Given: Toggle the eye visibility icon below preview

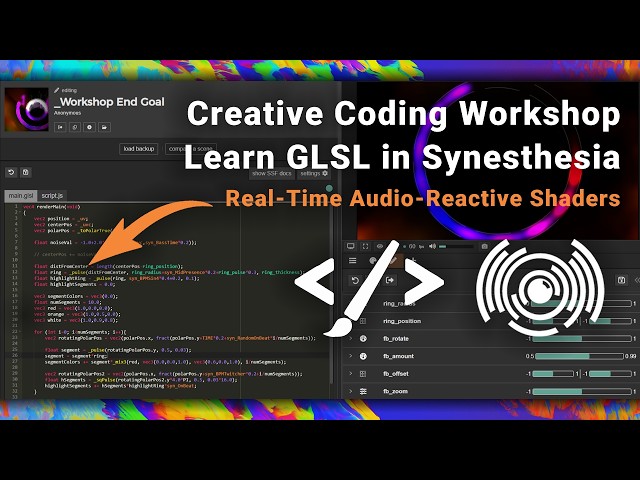Looking at the screenshot, I should click(x=380, y=246).
